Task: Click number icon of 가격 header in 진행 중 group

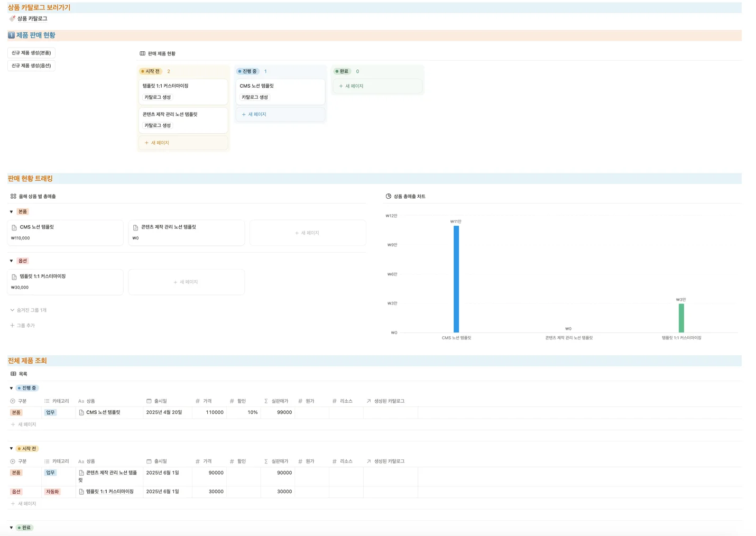Action: 198,401
